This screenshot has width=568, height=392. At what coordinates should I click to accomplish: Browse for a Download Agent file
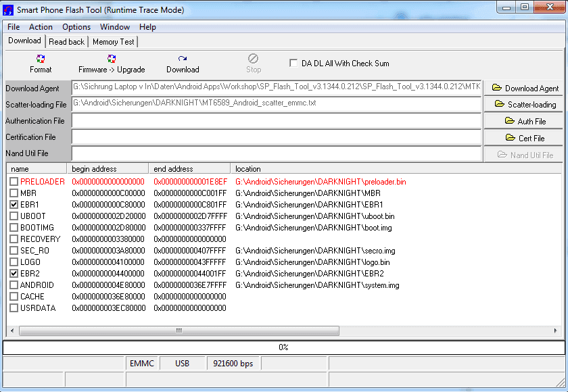(523, 89)
